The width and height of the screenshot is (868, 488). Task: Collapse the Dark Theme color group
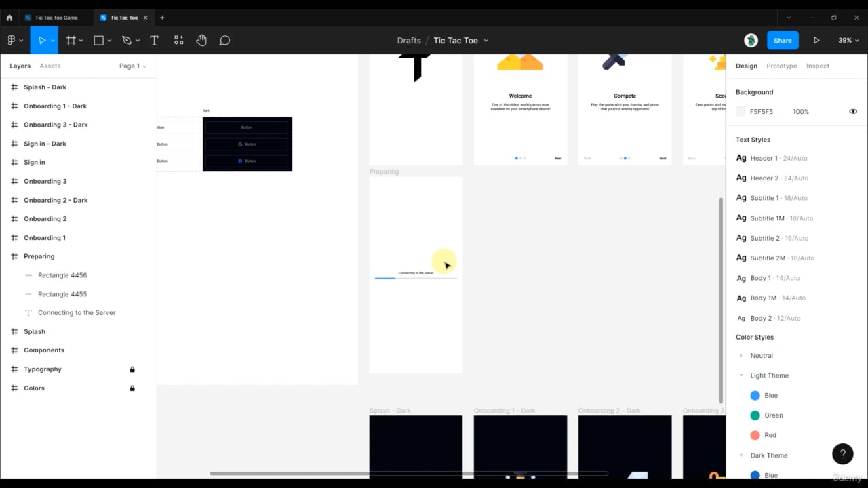pos(741,455)
